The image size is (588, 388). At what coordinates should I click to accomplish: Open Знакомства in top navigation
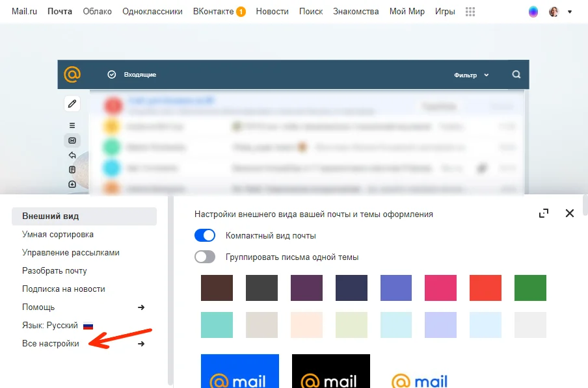pos(356,12)
